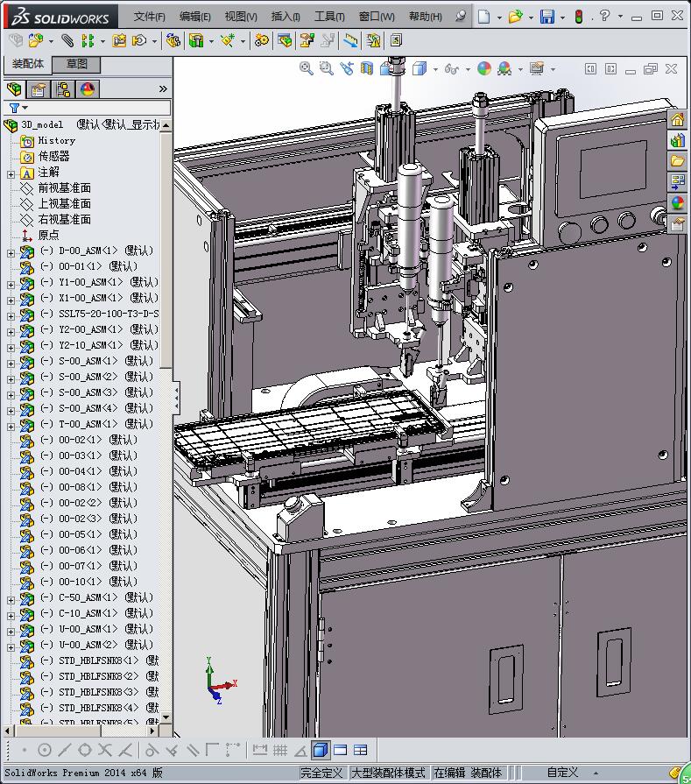
Task: Click the 自定义 status bar field
Action: 562,773
